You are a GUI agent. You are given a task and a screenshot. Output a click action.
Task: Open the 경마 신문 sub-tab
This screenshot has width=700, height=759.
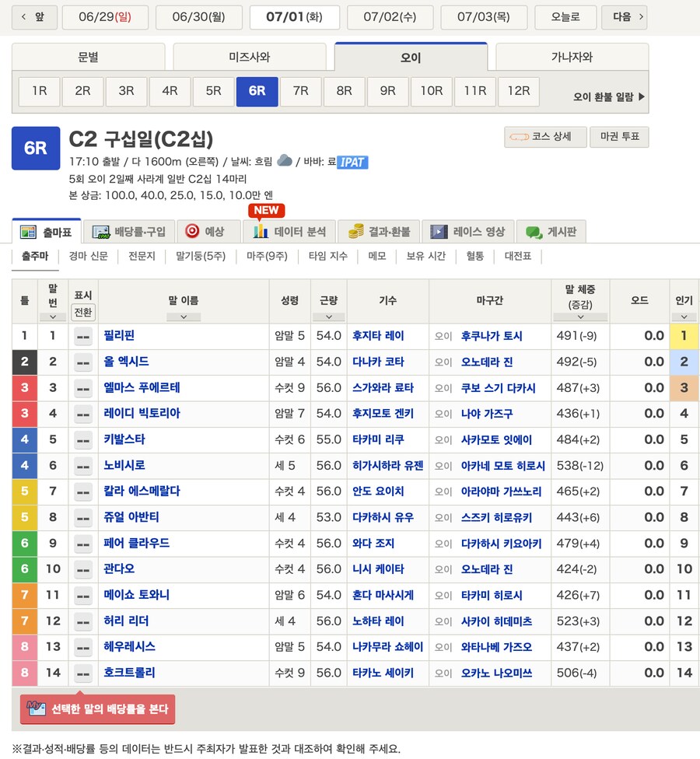88,256
